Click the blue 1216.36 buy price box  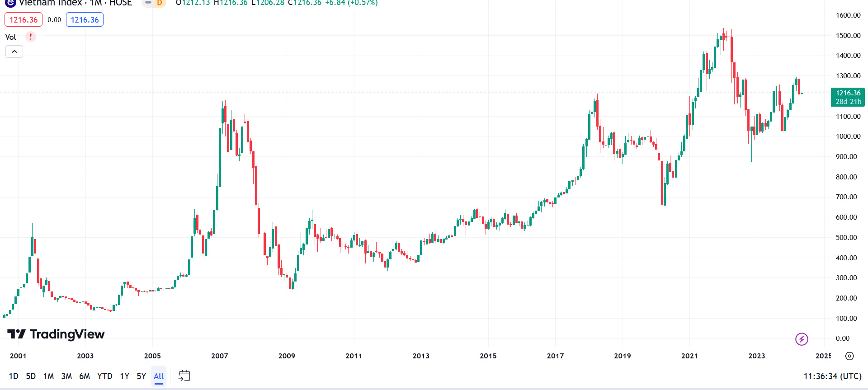[x=85, y=19]
